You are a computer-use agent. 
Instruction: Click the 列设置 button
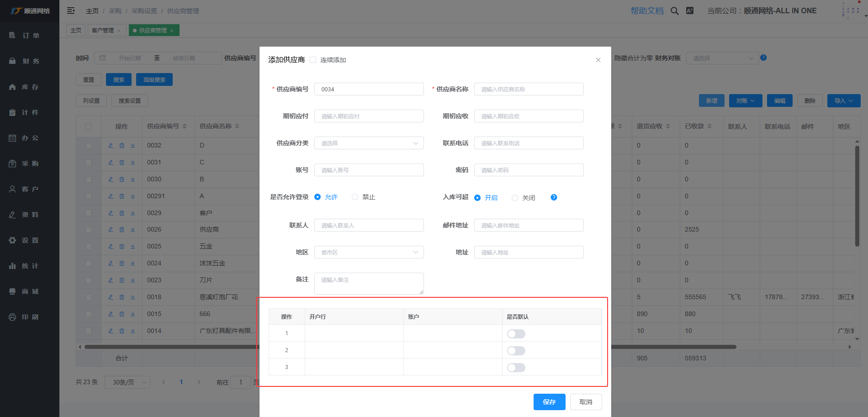point(91,100)
